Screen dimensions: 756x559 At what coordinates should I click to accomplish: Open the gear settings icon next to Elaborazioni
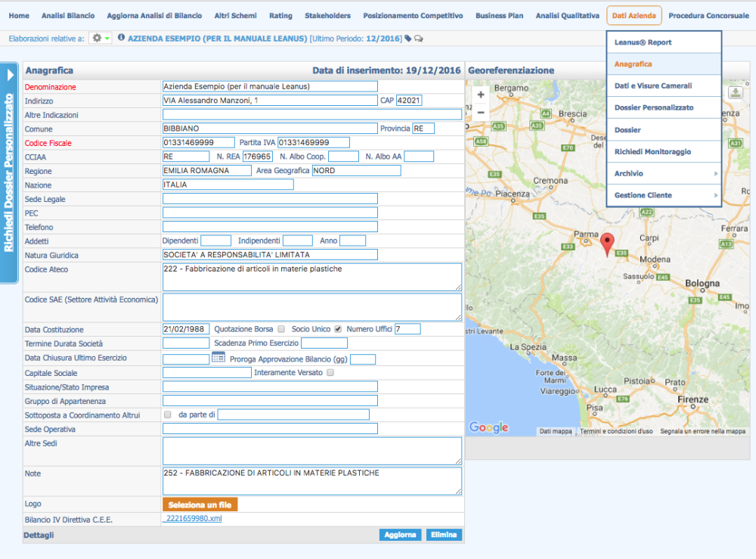pos(97,38)
